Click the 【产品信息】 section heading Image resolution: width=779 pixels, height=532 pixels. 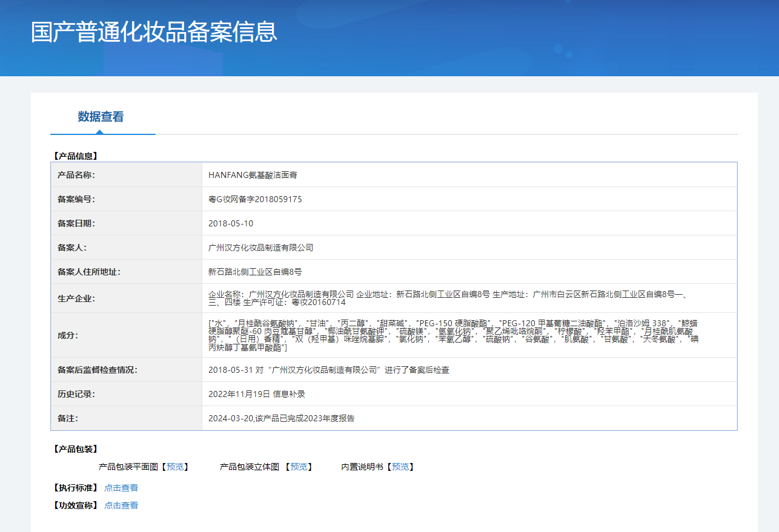(x=76, y=156)
